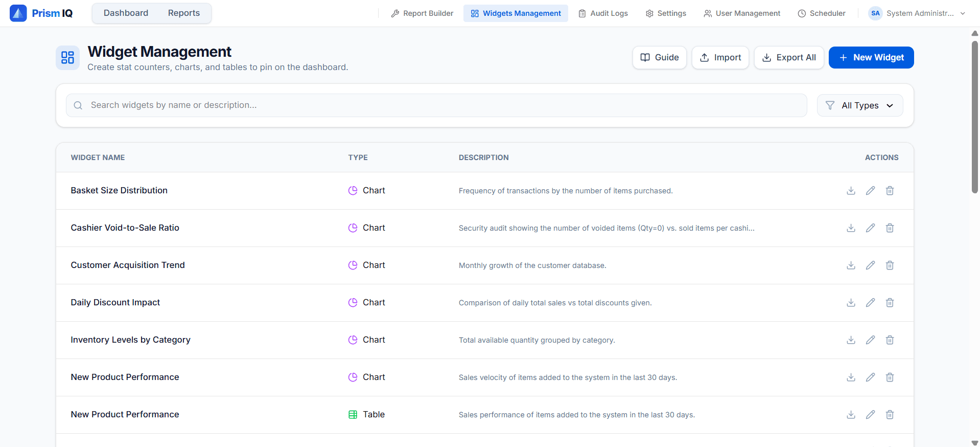Expand the System Administrator user menu

(917, 13)
